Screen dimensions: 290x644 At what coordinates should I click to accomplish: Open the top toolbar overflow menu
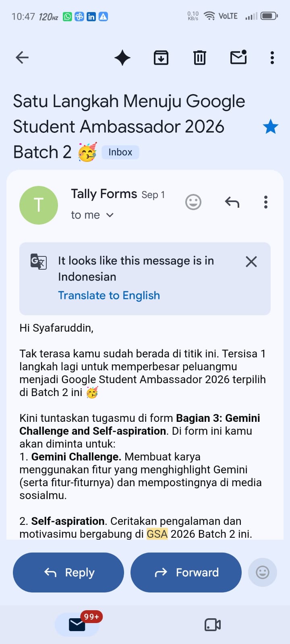pos(272,58)
